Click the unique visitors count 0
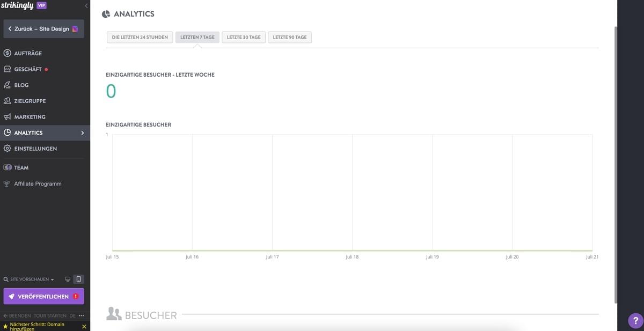The image size is (644, 331). [111, 91]
